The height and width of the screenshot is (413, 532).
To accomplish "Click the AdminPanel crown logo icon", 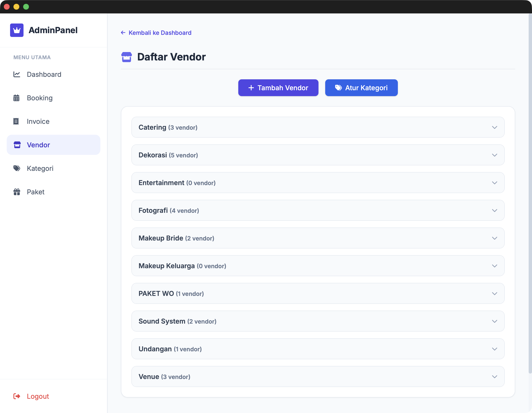I will (x=17, y=30).
